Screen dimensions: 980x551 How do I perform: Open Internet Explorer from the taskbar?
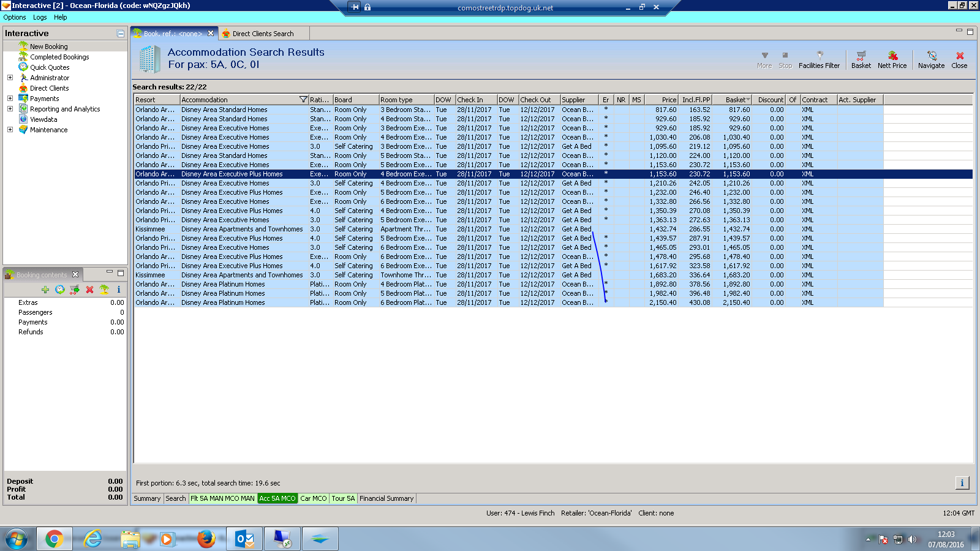point(92,539)
